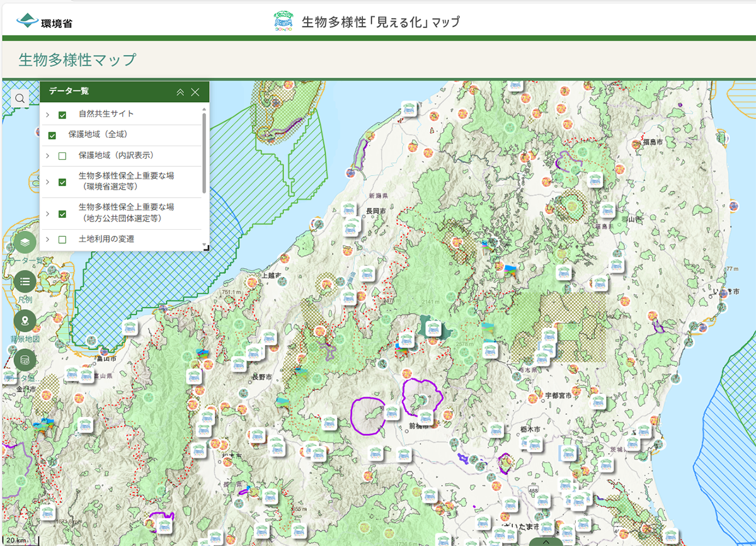Click the biodiversity map emblem beside title
Screen dimensions: 756x546
[x=283, y=21]
